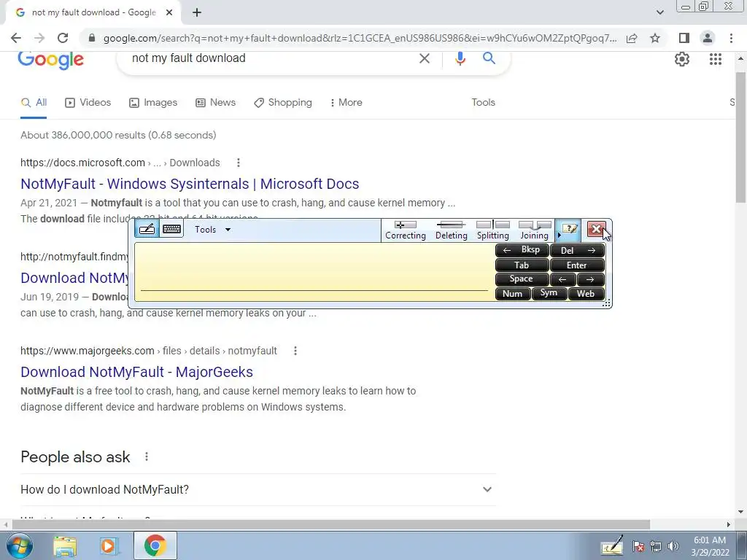Open a new tab with the plus button

(x=197, y=13)
